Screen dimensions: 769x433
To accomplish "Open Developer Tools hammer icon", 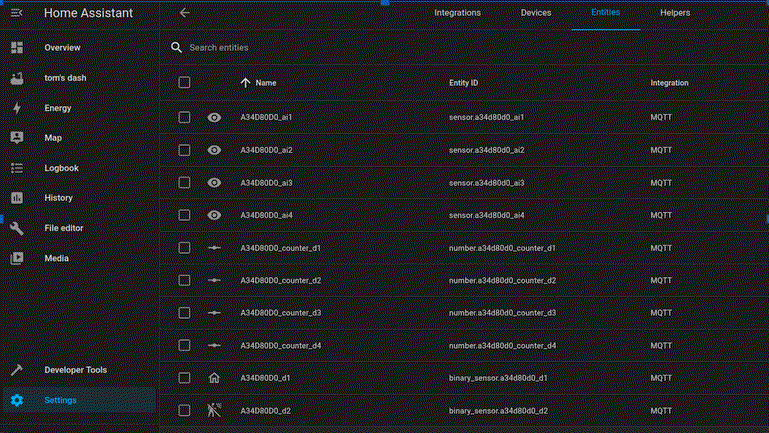I will coord(17,370).
